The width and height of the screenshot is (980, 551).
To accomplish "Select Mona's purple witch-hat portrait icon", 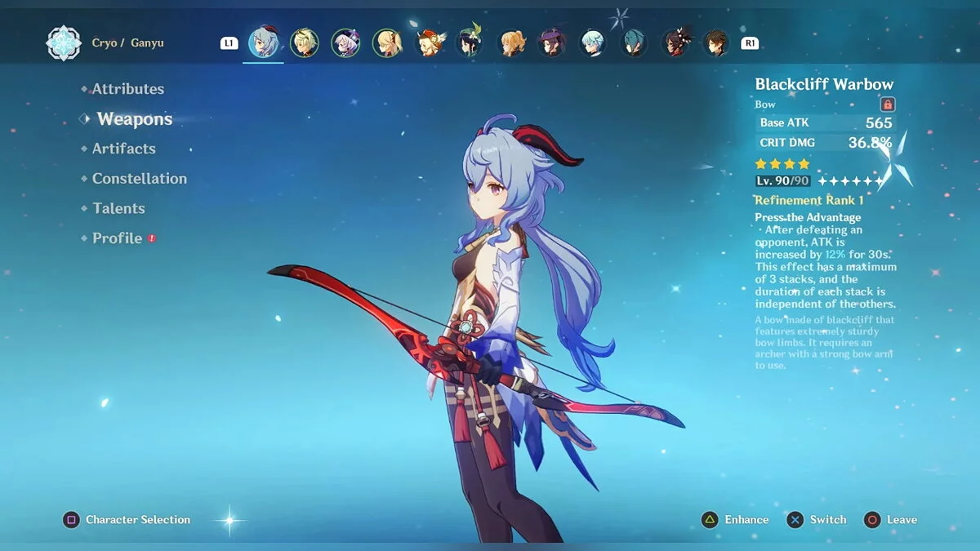I will click(553, 42).
